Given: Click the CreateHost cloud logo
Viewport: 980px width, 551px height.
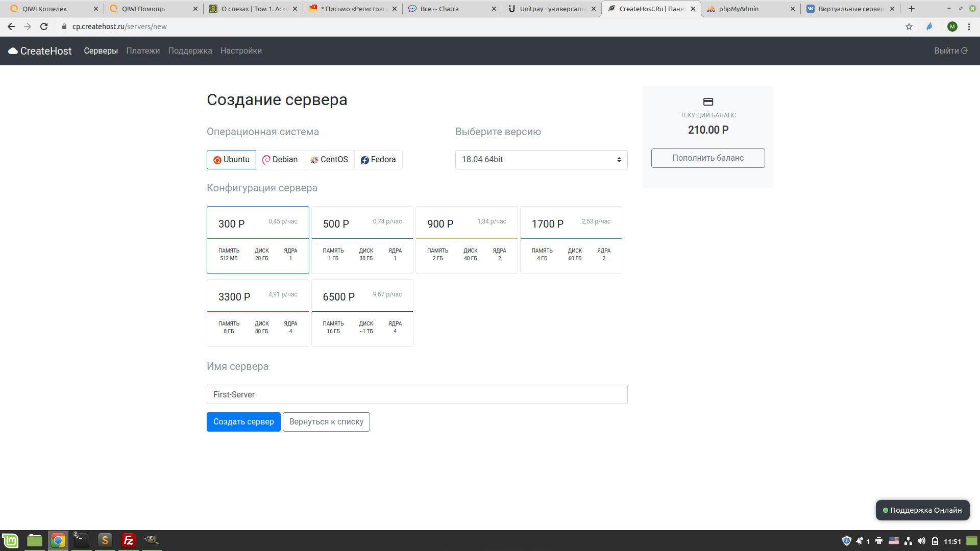Looking at the screenshot, I should click(14, 51).
